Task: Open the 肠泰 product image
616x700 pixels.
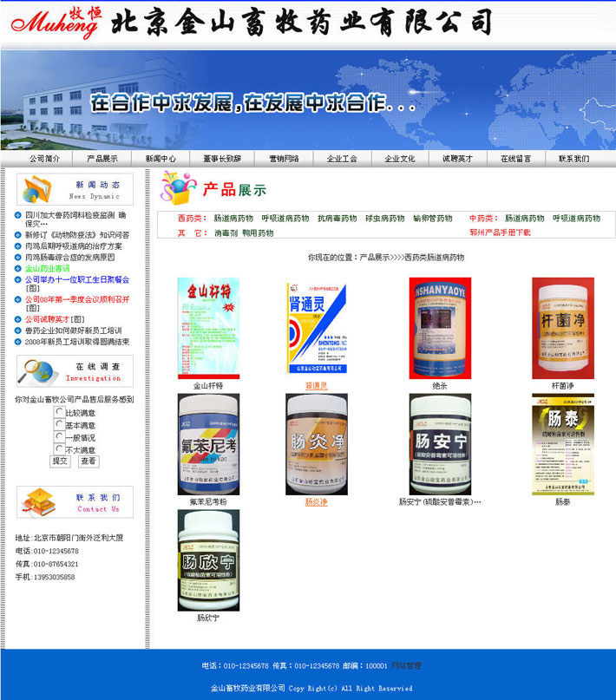Action: click(563, 444)
